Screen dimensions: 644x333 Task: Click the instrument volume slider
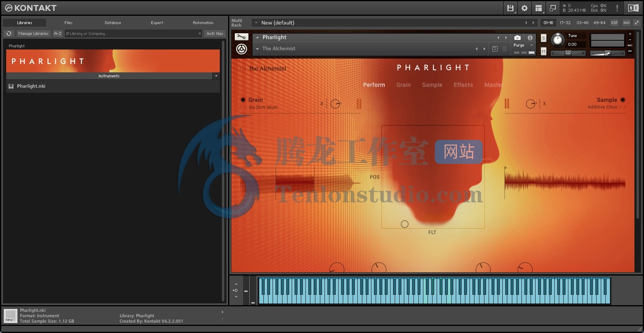(607, 53)
